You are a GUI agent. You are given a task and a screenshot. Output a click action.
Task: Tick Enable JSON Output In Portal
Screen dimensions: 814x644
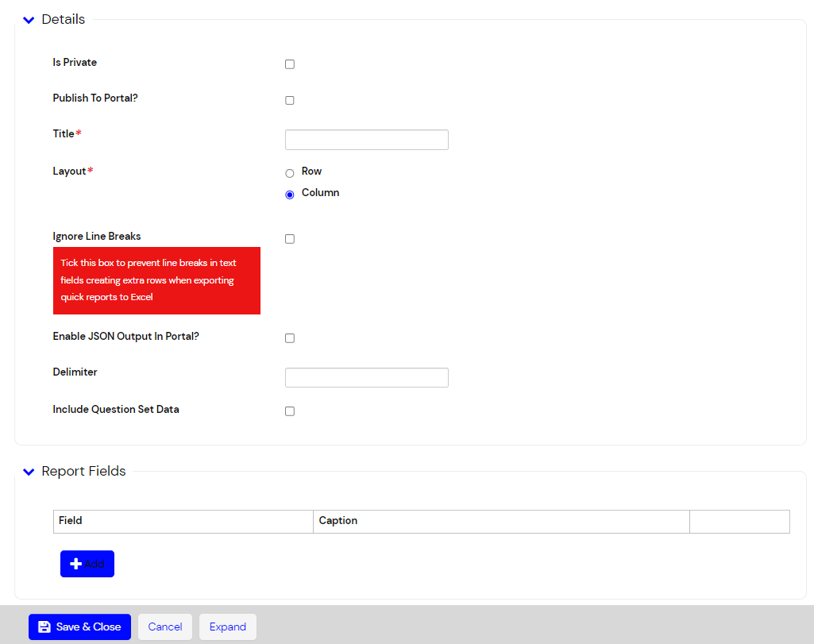[289, 337]
